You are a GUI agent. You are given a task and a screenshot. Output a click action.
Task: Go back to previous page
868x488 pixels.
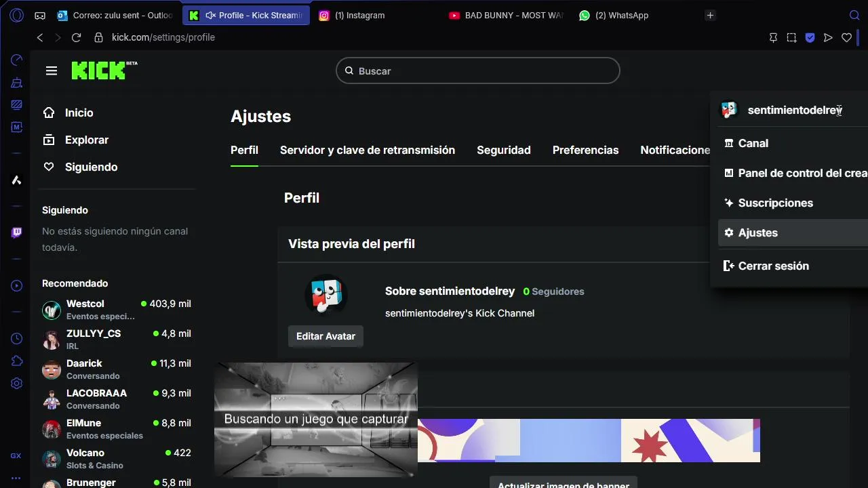pyautogui.click(x=40, y=38)
